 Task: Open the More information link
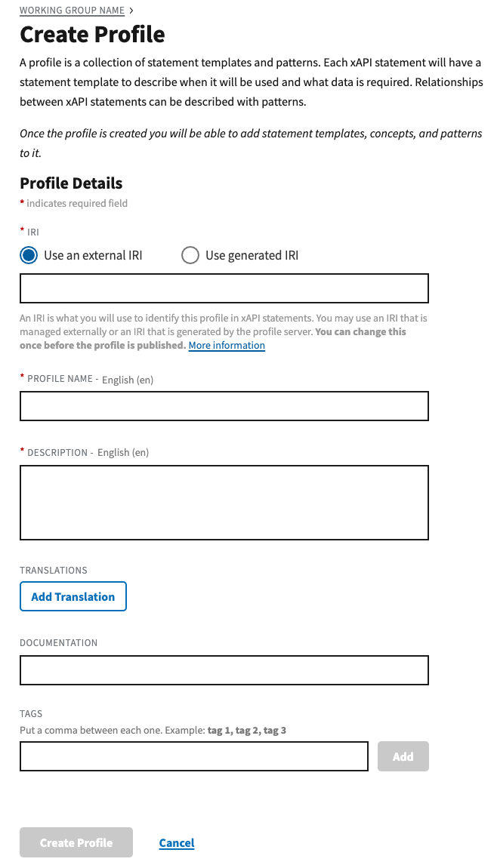[227, 346]
